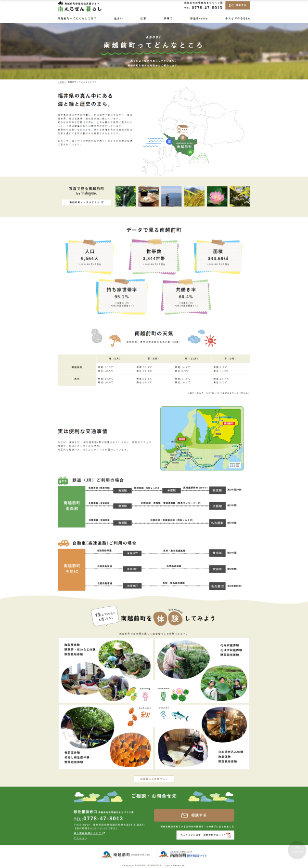This screenshot has width=308, height=868.
Task: Open the 仕事 menu item
Action: [143, 18]
